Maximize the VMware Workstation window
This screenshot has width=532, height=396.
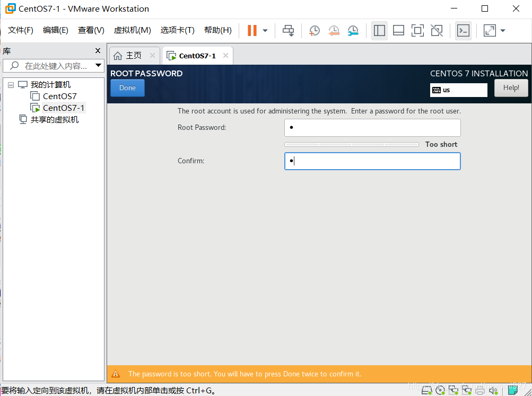point(485,8)
